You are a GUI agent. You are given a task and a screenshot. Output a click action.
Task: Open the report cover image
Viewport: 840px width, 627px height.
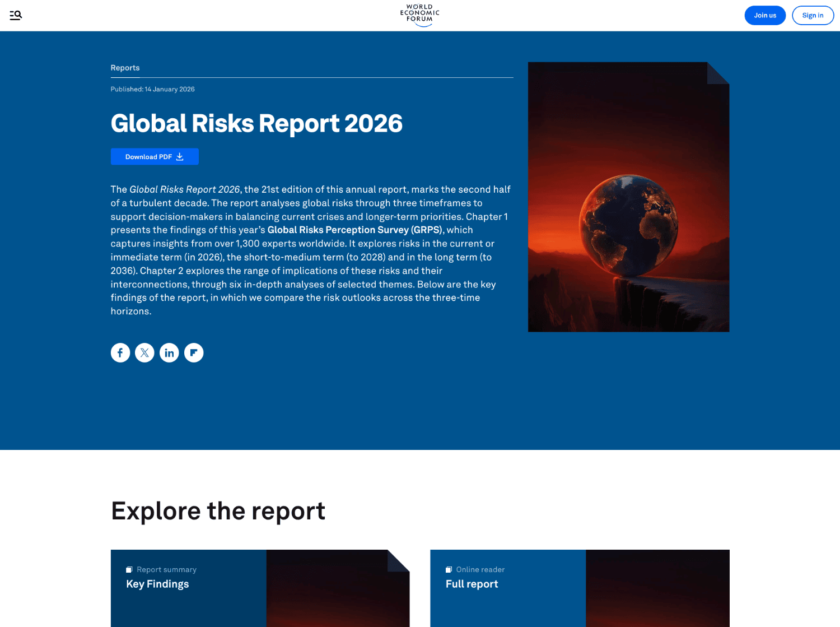click(x=628, y=197)
